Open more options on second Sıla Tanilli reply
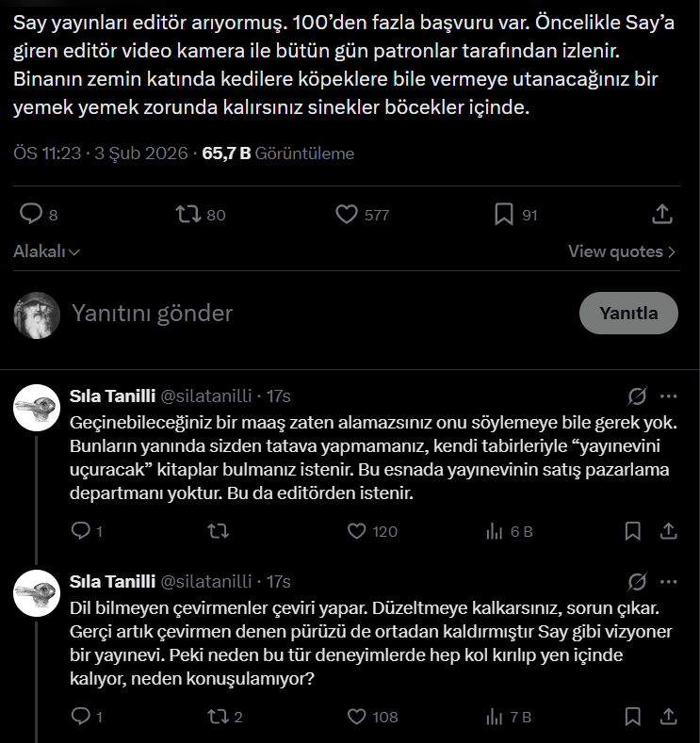This screenshot has height=743, width=700. pyautogui.click(x=668, y=581)
